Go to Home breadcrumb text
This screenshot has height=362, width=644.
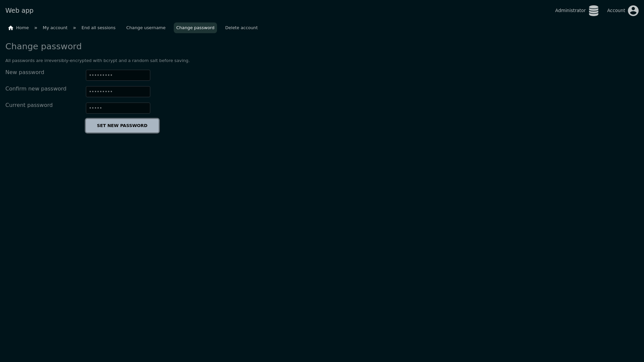pyautogui.click(x=22, y=28)
